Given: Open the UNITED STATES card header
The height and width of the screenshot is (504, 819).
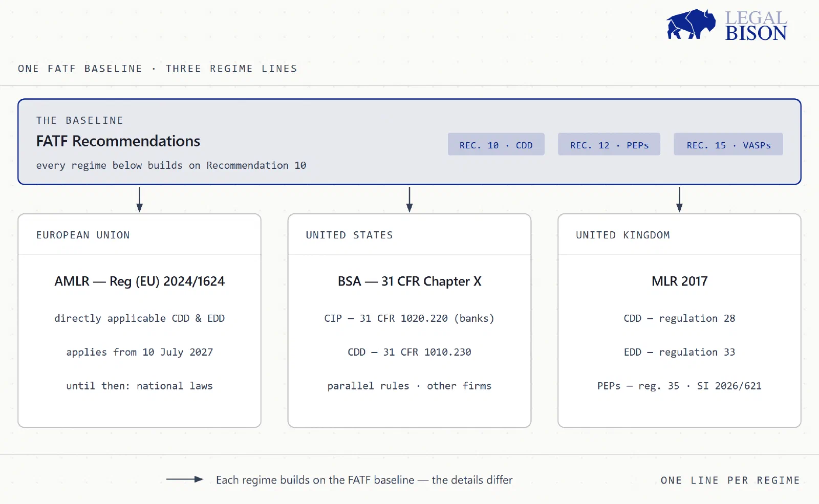Looking at the screenshot, I should click(x=409, y=234).
